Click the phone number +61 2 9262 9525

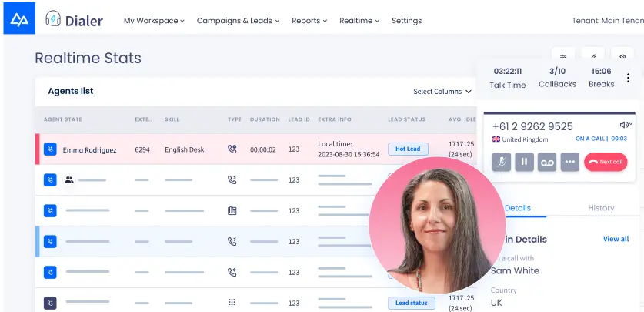tap(532, 126)
